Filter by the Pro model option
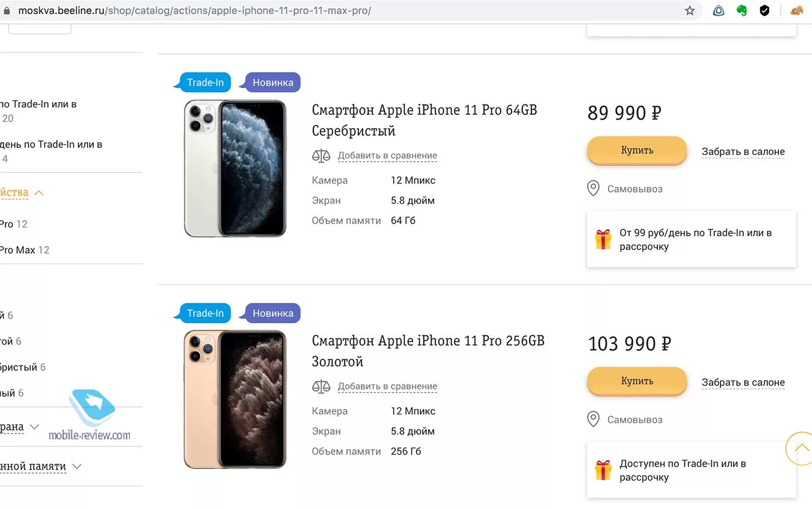This screenshot has height=509, width=812. click(x=7, y=224)
